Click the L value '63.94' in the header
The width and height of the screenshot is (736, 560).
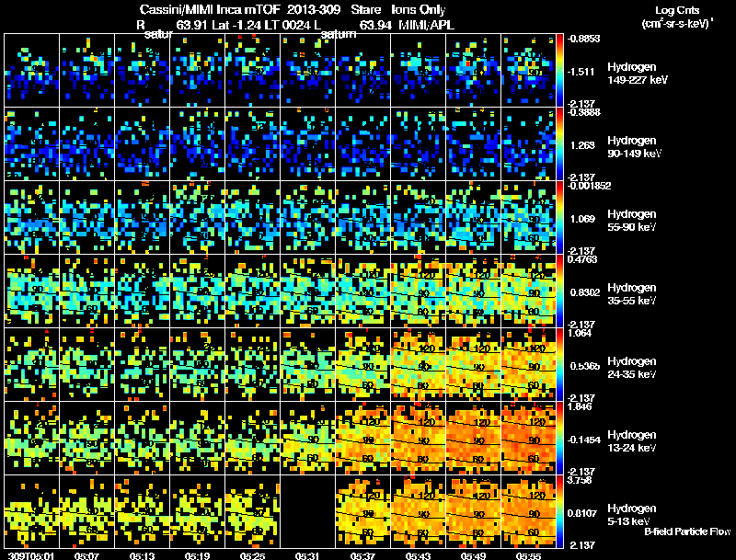coord(375,25)
